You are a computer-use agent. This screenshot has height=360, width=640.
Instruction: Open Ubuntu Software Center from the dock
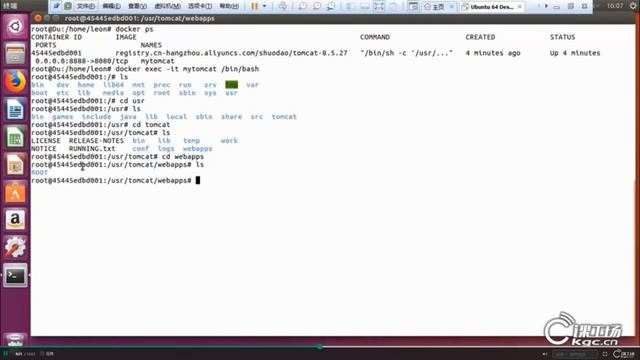pyautogui.click(x=15, y=192)
